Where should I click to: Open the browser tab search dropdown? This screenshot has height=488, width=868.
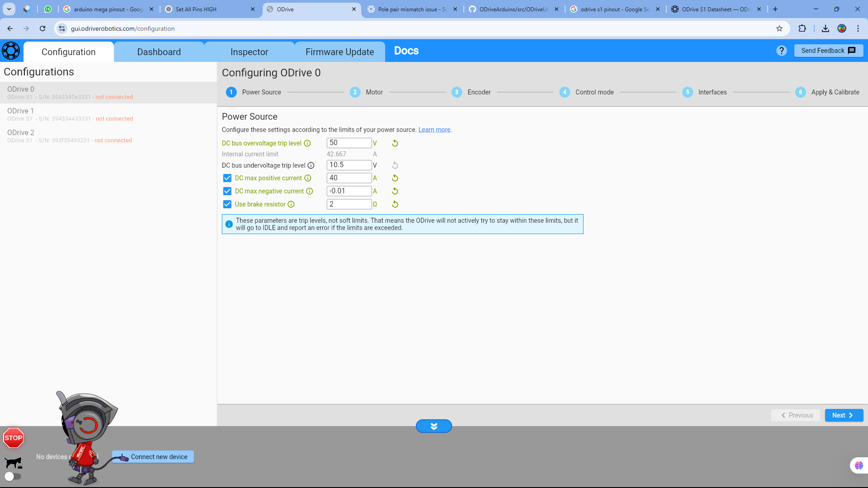(x=9, y=9)
